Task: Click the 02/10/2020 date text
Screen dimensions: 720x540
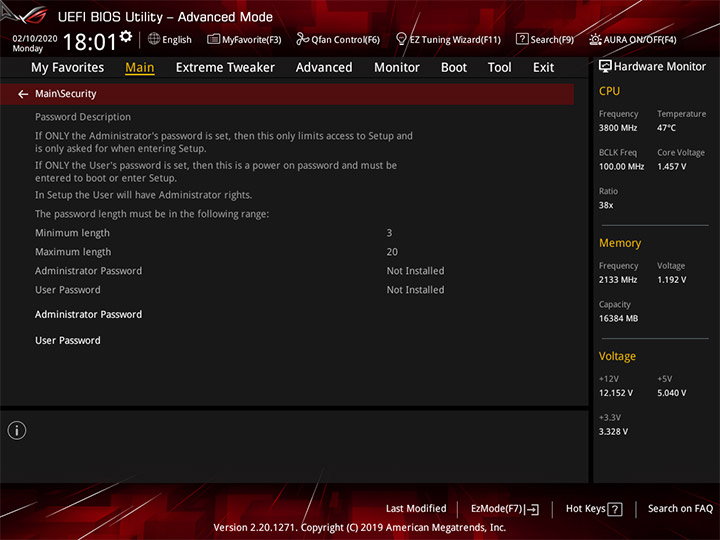Action: coord(35,39)
